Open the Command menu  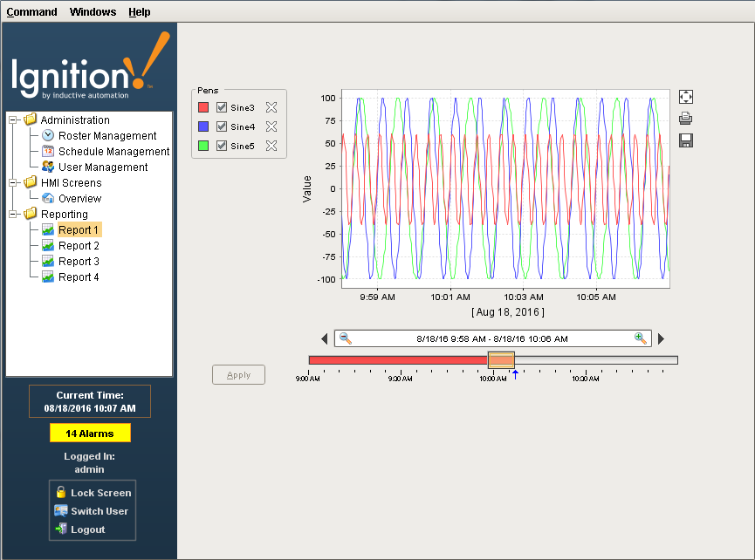(x=31, y=12)
